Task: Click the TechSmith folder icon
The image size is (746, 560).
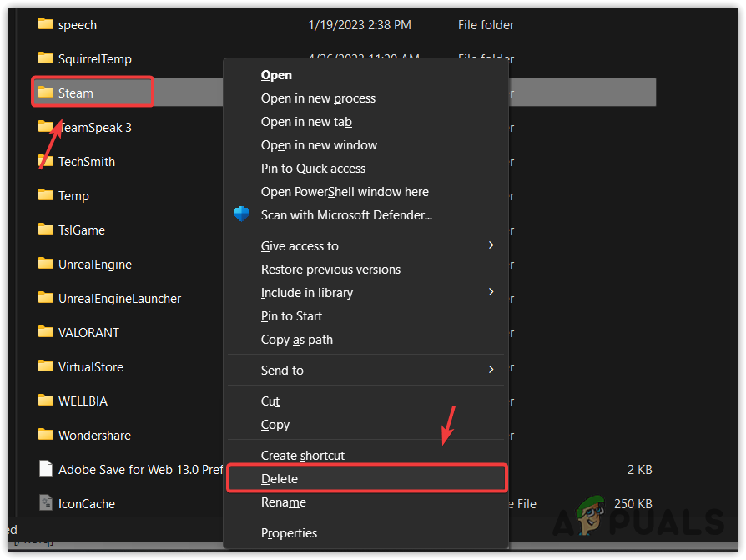Action: point(46,161)
